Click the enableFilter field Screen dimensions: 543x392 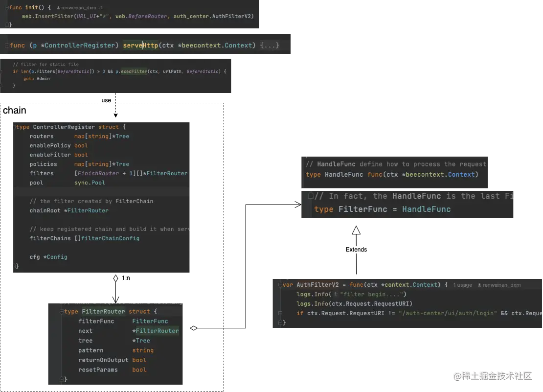click(50, 155)
